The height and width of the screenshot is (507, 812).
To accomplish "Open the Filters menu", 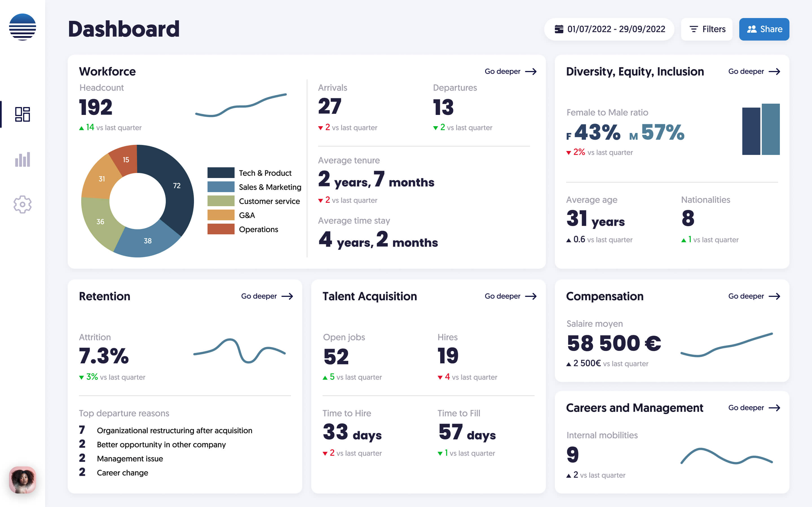I will [707, 29].
